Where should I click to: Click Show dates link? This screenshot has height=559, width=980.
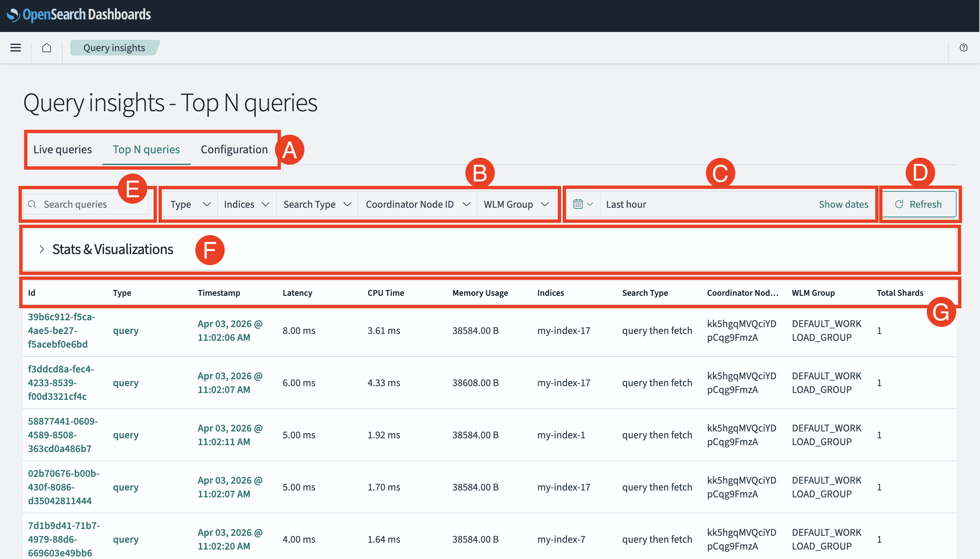click(x=843, y=204)
